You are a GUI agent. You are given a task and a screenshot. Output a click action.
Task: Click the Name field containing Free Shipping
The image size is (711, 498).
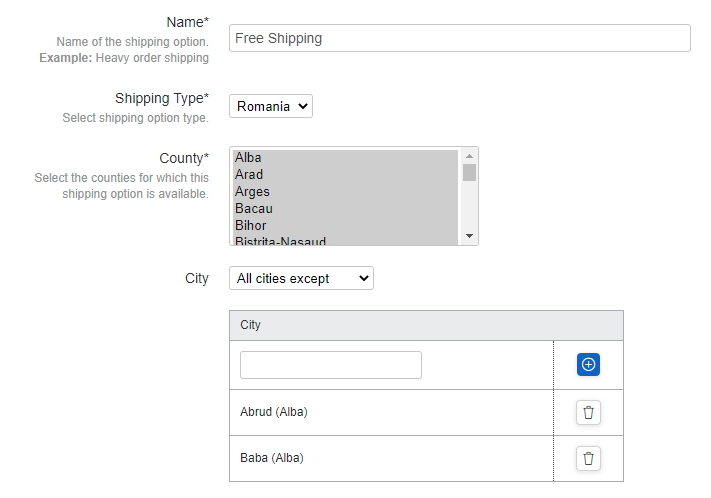click(460, 38)
